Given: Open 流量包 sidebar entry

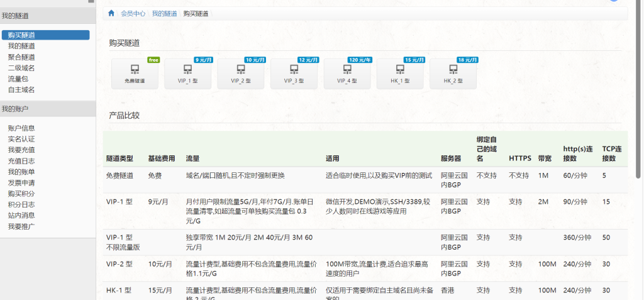Looking at the screenshot, I should [x=18, y=79].
